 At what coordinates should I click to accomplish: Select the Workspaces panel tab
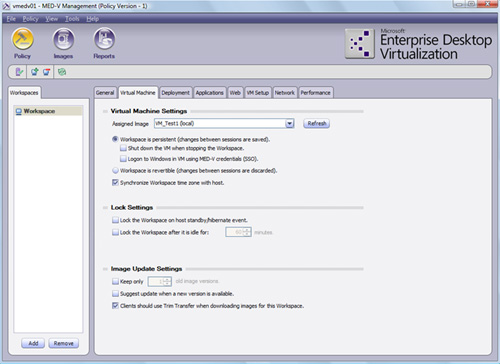(x=24, y=93)
